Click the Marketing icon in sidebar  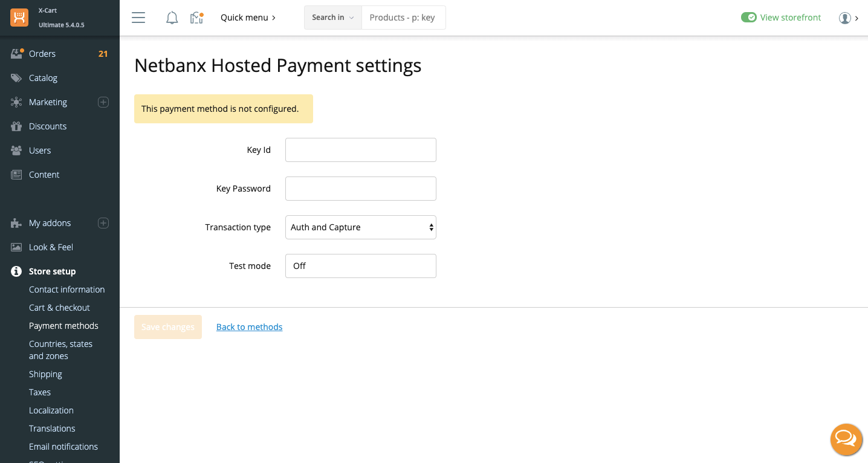(x=16, y=102)
